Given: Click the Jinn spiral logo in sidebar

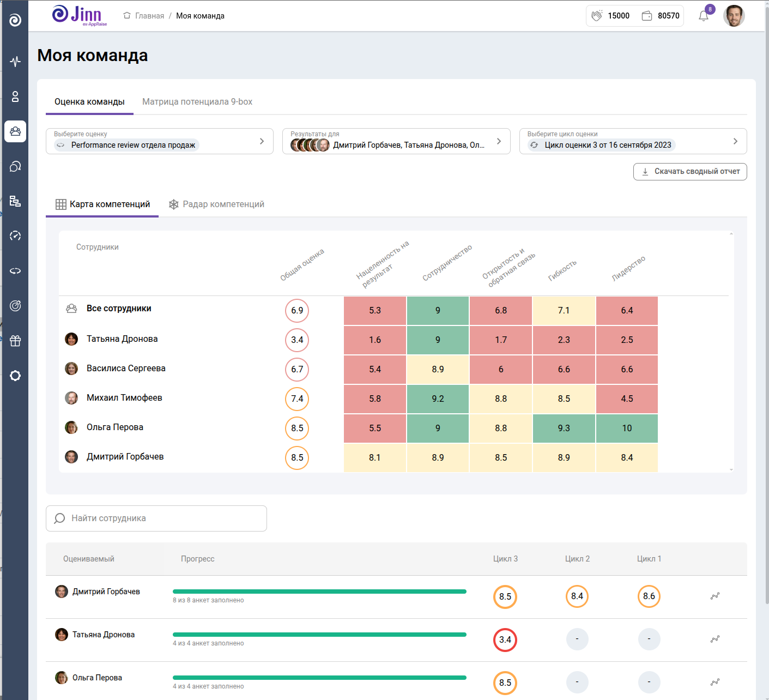Looking at the screenshot, I should point(15,20).
